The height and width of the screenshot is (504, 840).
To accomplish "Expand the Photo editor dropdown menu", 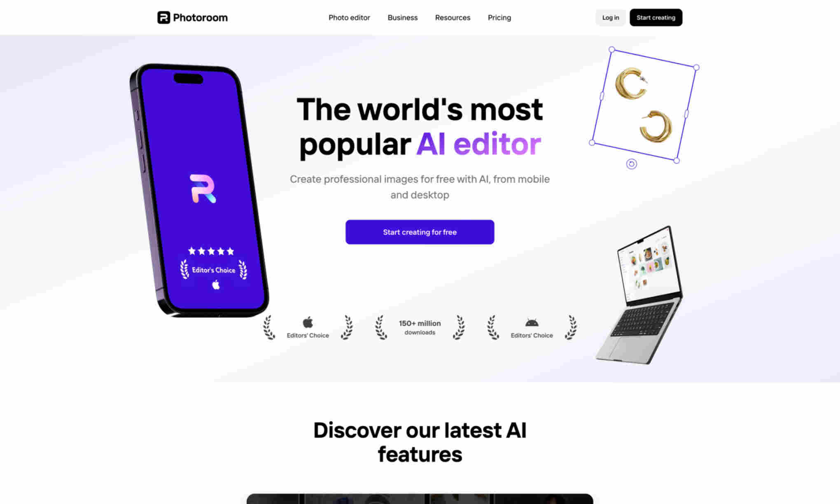I will coord(349,17).
